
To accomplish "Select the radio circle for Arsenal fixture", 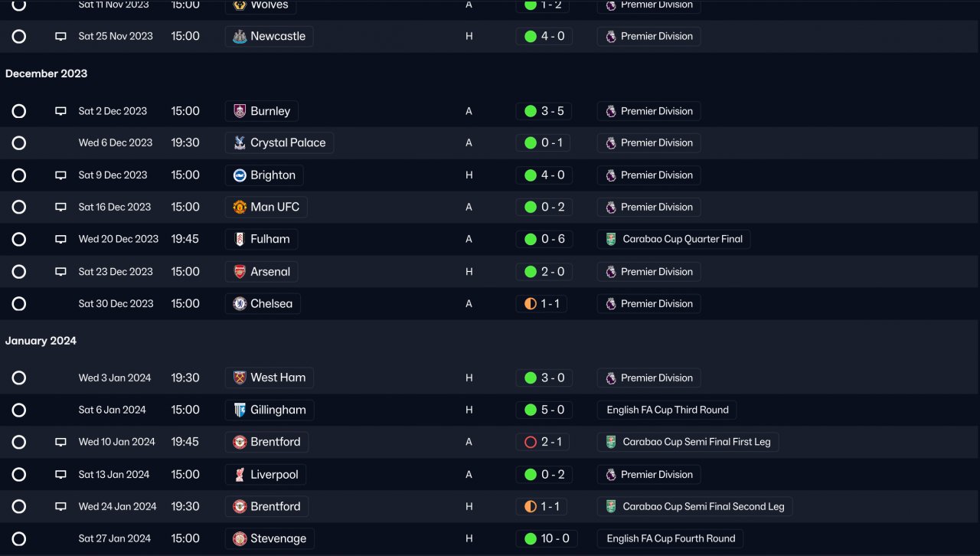I will pyautogui.click(x=19, y=272).
